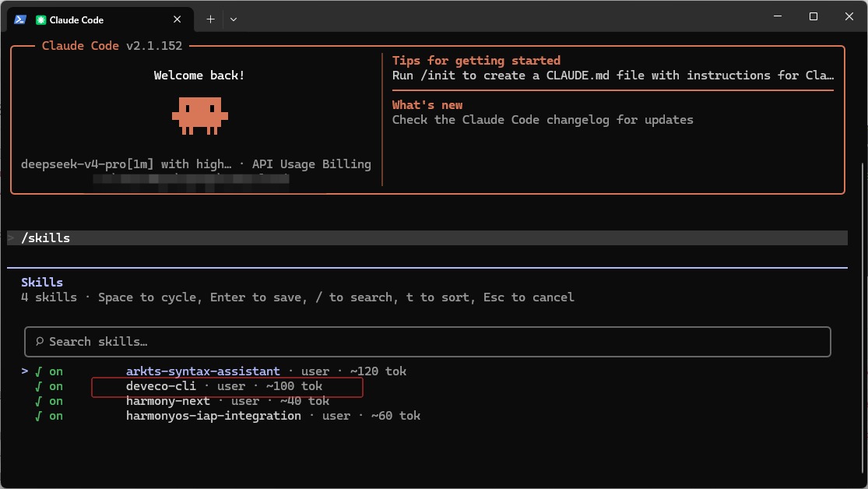This screenshot has height=489, width=868.
Task: Open the new tab profile dropdown
Action: pyautogui.click(x=234, y=19)
